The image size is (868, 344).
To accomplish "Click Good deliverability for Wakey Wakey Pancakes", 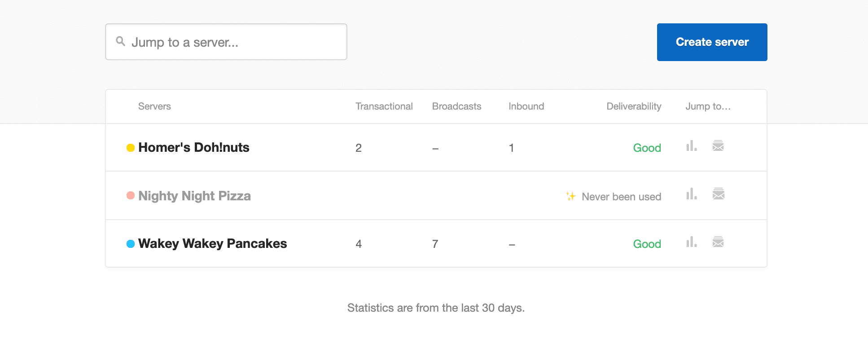I will (647, 244).
